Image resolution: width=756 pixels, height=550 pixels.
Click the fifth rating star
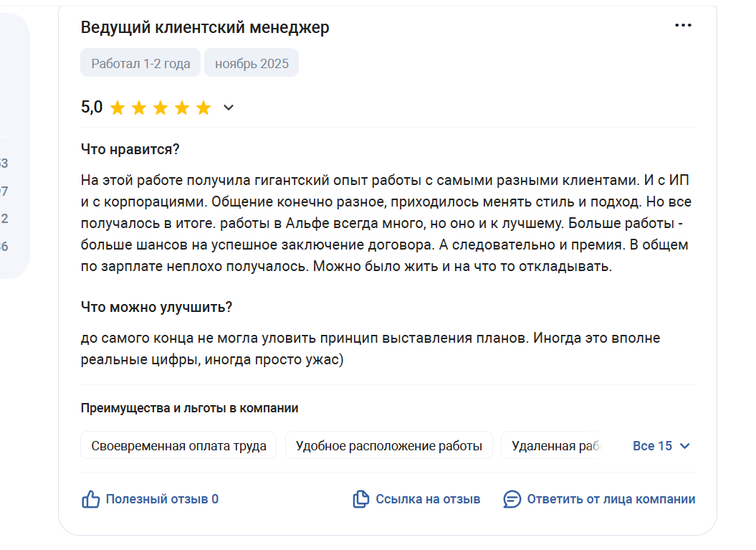[x=204, y=108]
